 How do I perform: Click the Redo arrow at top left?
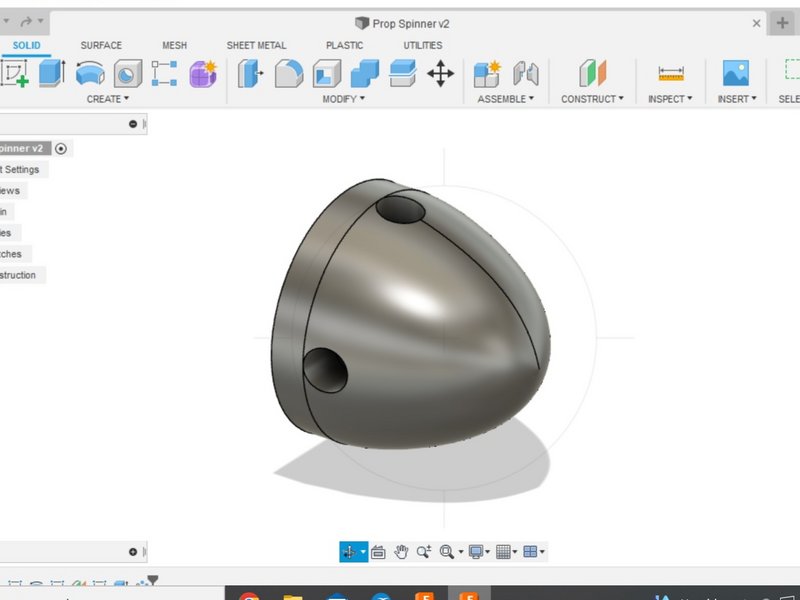click(x=26, y=21)
